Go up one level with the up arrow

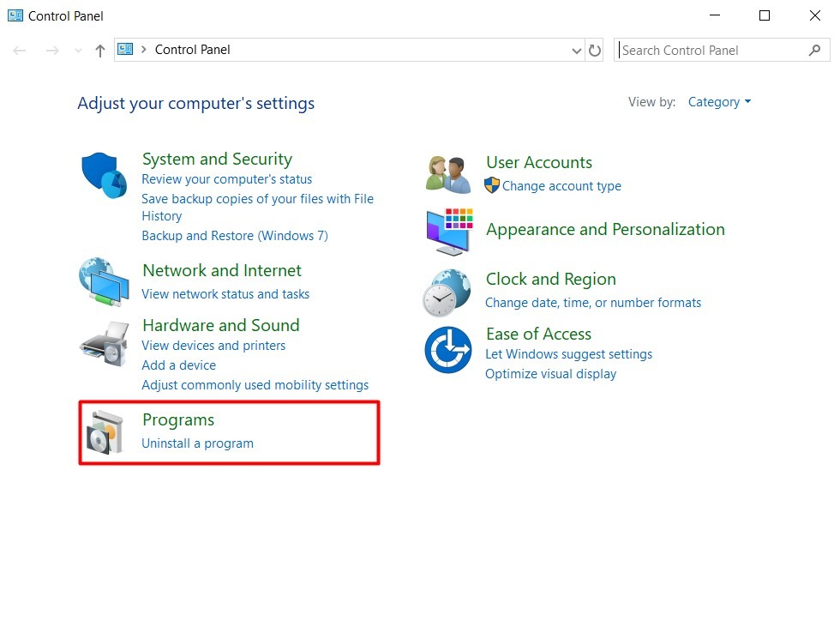click(x=100, y=51)
